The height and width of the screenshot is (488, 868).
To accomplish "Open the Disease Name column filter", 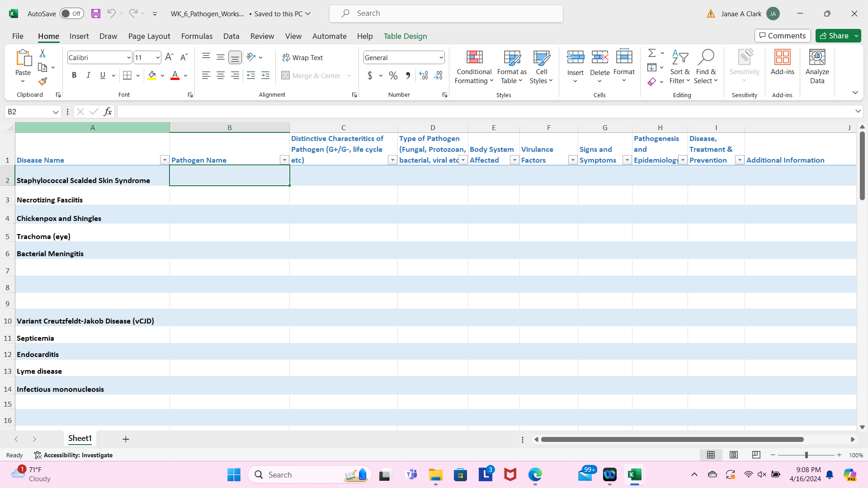I will pyautogui.click(x=165, y=160).
